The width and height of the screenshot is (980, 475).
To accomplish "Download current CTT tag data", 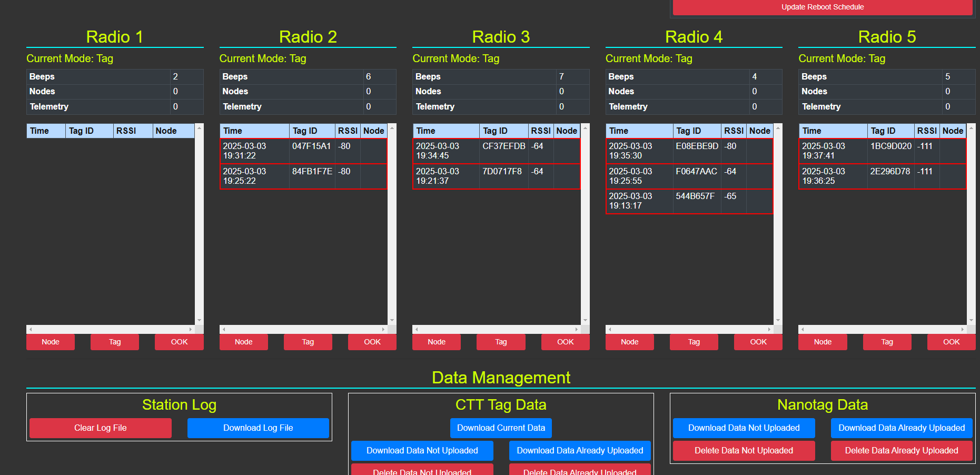I will 501,428.
